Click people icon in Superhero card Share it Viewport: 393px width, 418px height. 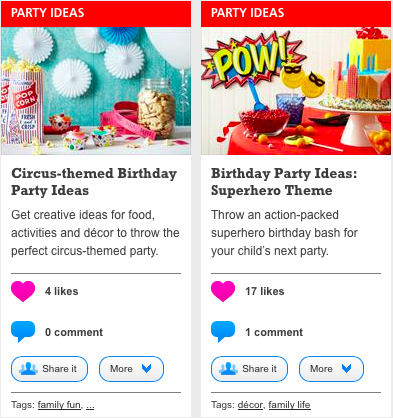click(228, 369)
